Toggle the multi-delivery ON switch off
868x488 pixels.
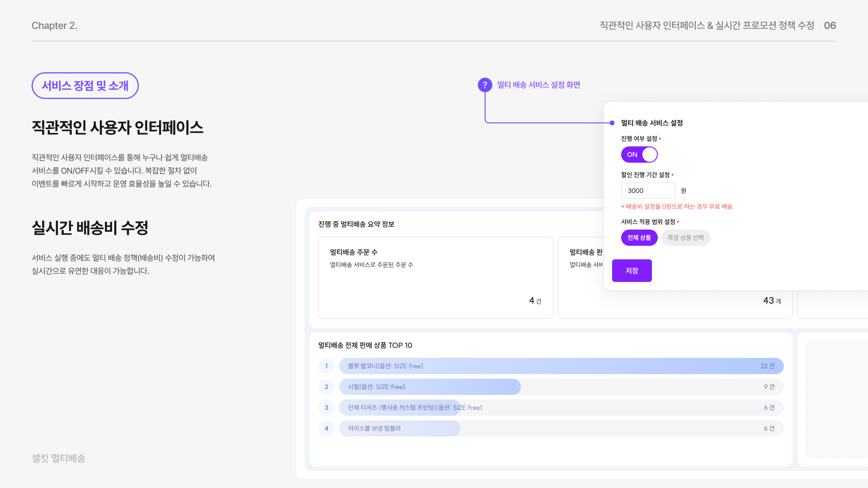coord(639,155)
